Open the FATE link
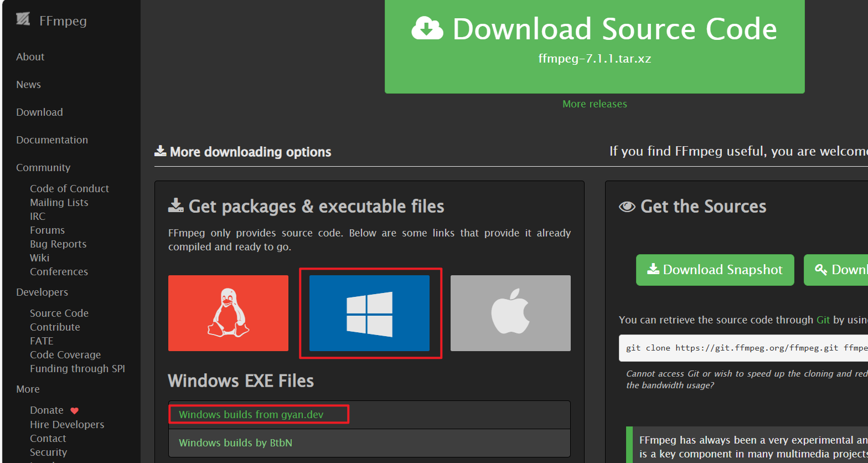 coord(42,341)
